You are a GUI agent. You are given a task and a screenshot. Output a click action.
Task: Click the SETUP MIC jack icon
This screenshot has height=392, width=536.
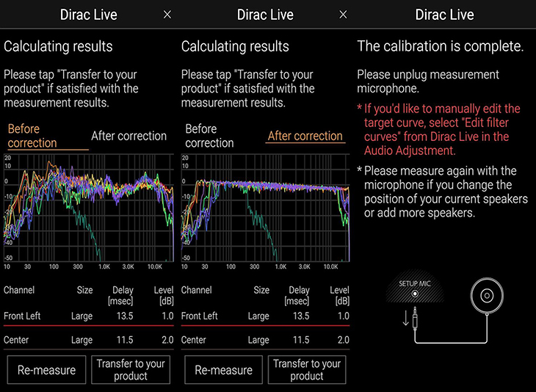coord(415,293)
